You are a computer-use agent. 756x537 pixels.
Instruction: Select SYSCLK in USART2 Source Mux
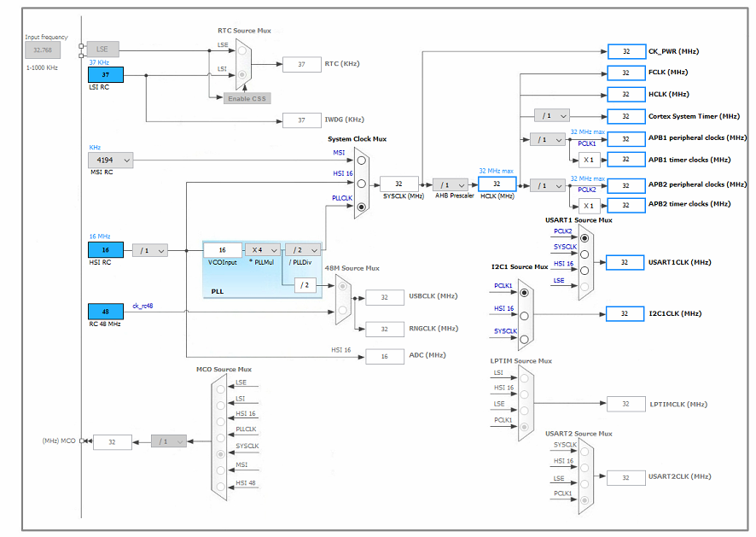tap(584, 452)
